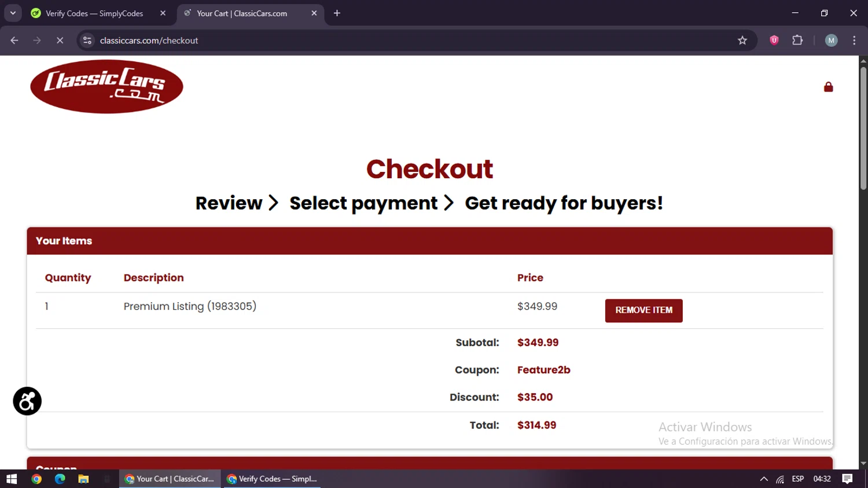The image size is (868, 488).
Task: Open Chrome's three-dot menu
Action: (x=854, y=41)
